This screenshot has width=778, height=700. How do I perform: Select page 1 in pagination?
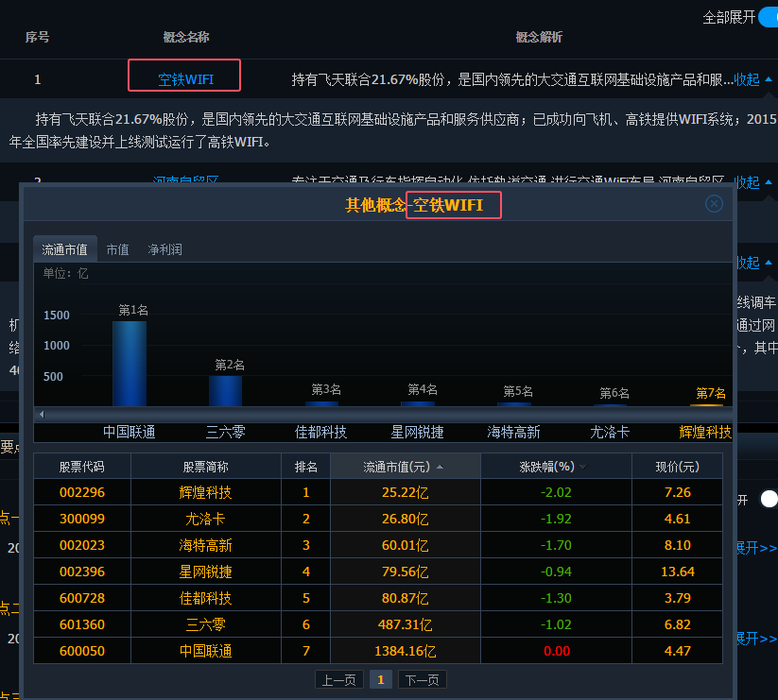[381, 679]
